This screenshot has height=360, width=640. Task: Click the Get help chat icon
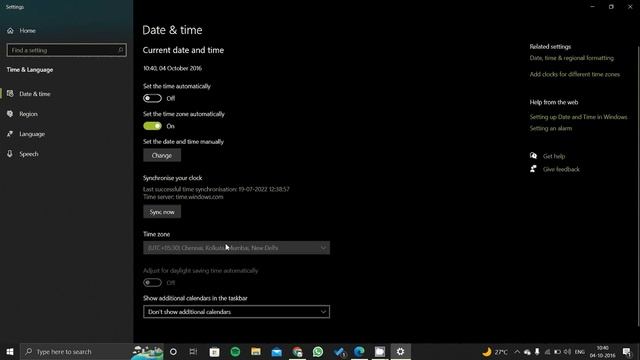(x=533, y=156)
